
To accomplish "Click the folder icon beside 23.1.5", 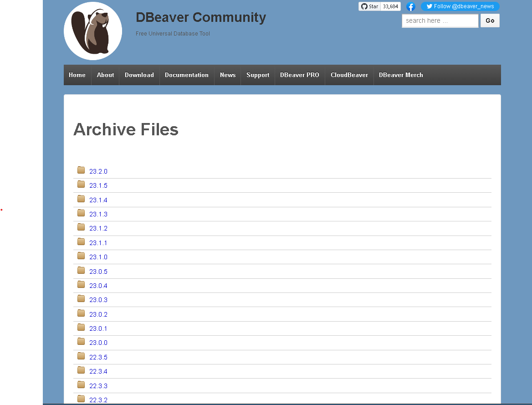I will tap(81, 184).
